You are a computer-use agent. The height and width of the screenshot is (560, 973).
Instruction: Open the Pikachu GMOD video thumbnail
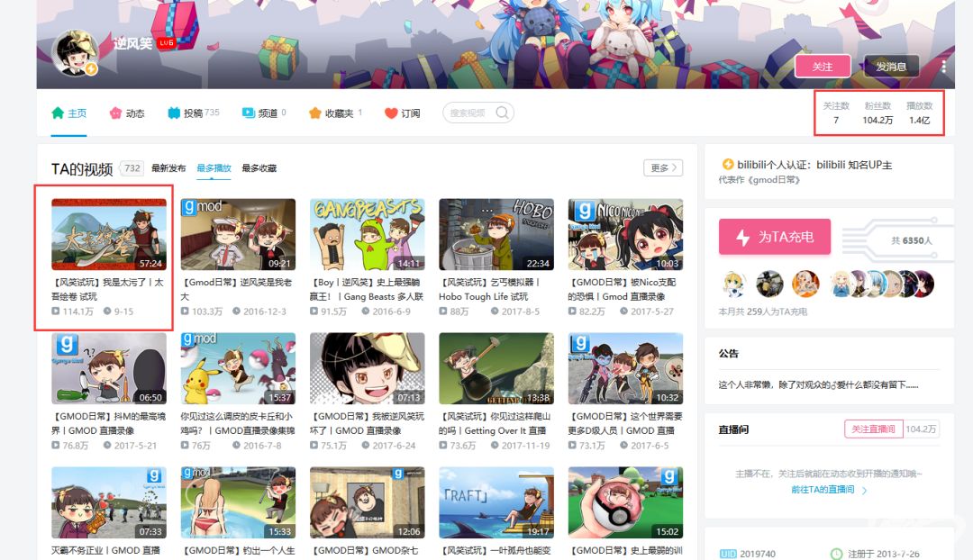tap(238, 368)
